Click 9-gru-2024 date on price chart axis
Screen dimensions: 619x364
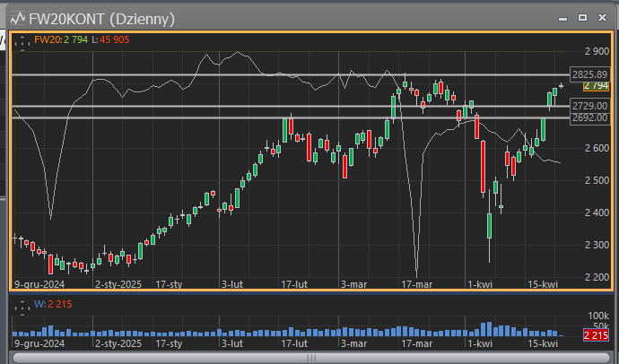point(39,284)
